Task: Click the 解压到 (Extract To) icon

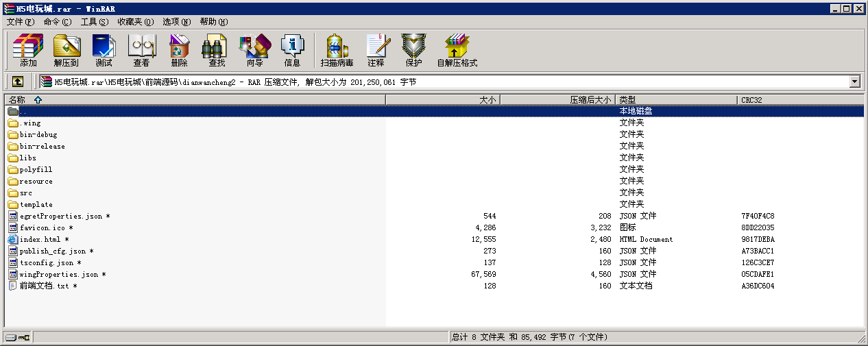Action: pyautogui.click(x=67, y=49)
